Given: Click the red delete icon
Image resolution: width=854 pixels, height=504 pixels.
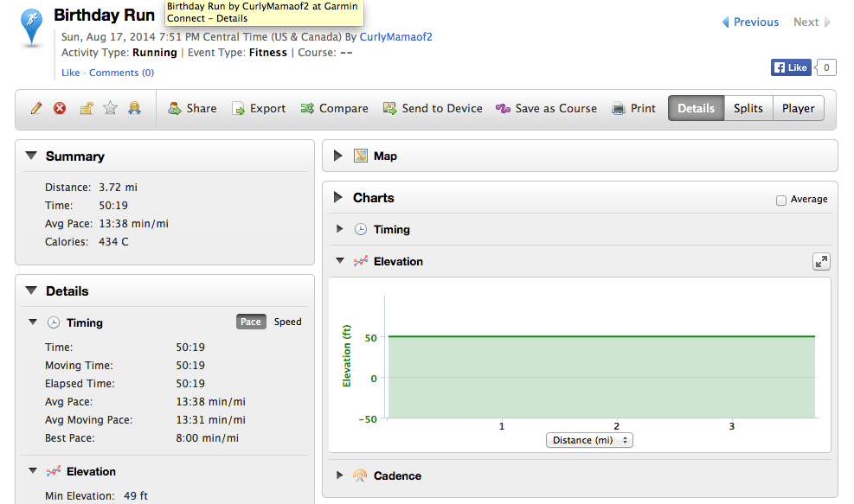Looking at the screenshot, I should click(59, 108).
